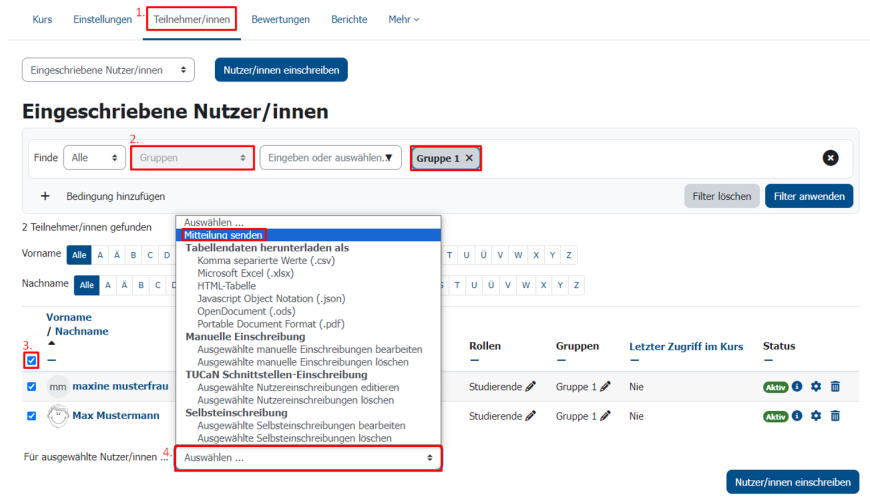Open Eingeschriebene Nutzer/innen page dropdown
The image size is (870, 504).
108,70
